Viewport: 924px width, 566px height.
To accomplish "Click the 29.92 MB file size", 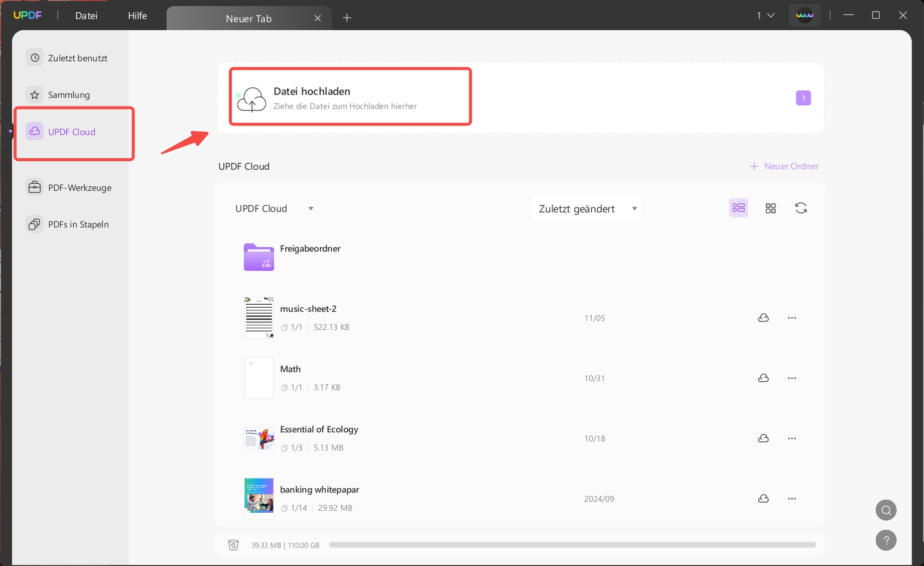I will pyautogui.click(x=335, y=508).
